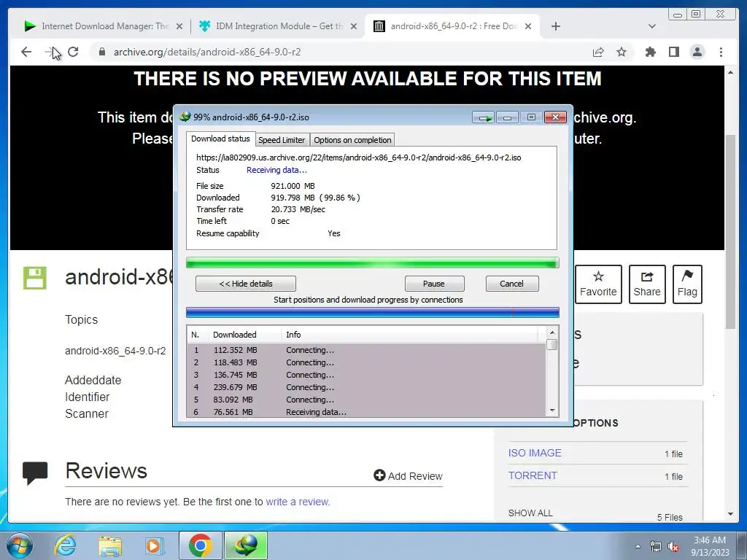Click volume muted tray icon

(673, 547)
